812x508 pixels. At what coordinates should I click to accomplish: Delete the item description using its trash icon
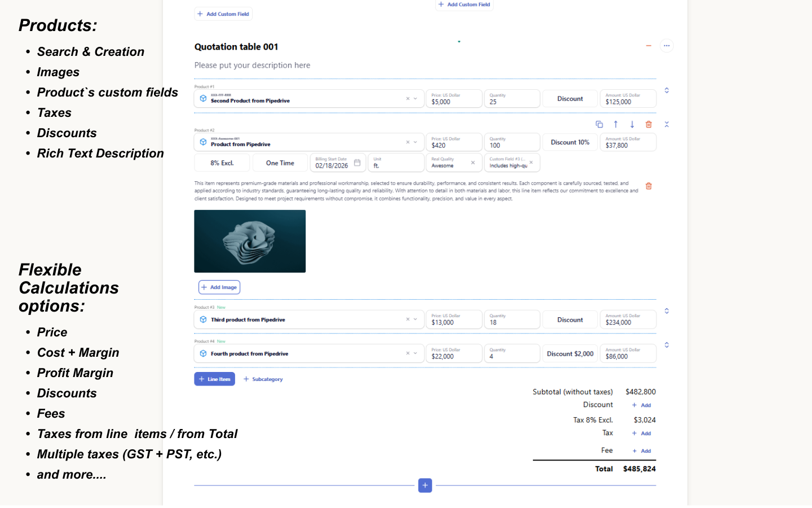pos(648,186)
